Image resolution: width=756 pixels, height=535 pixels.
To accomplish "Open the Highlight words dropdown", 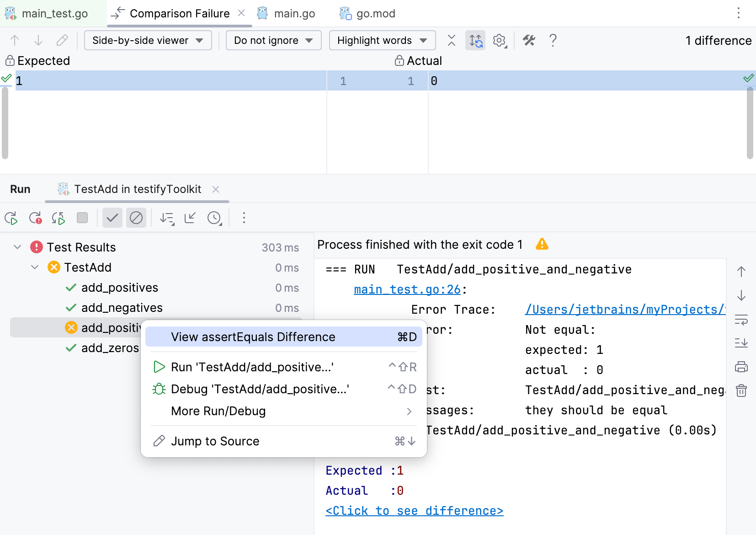I will [382, 41].
